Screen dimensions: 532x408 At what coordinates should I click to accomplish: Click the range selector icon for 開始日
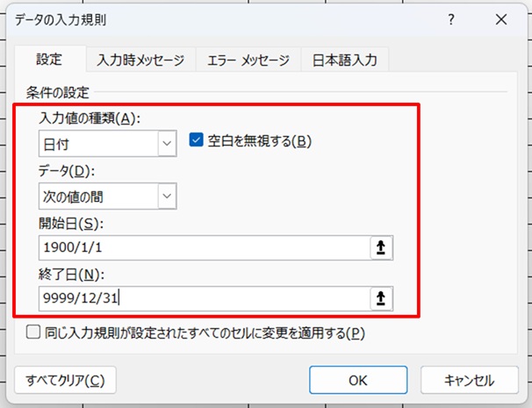(x=381, y=248)
